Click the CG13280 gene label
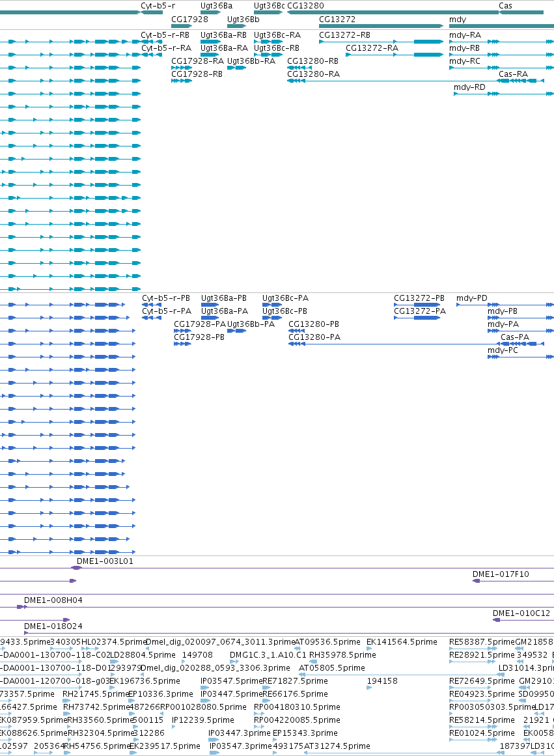Screen dimensions: 554x756 pos(306,6)
